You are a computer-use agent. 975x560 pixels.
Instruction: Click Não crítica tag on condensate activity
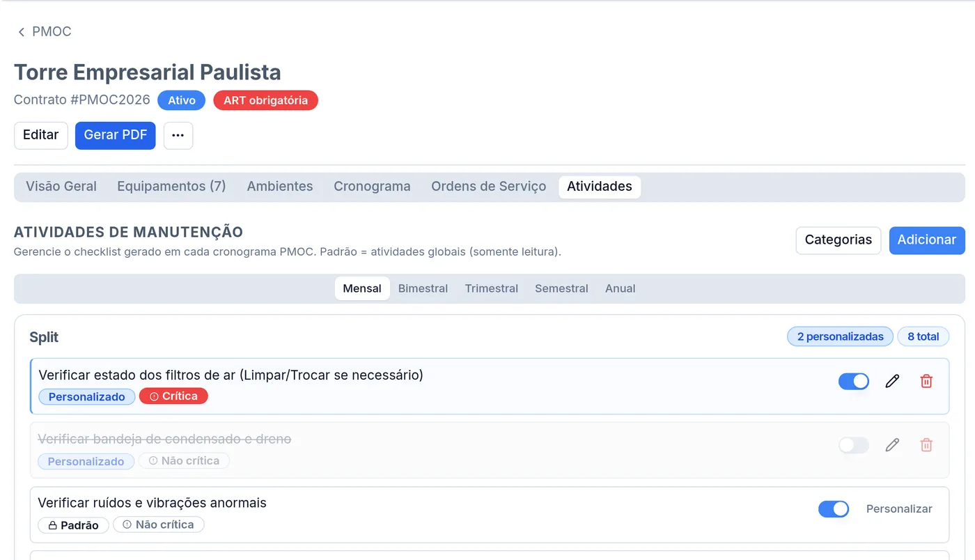click(184, 460)
